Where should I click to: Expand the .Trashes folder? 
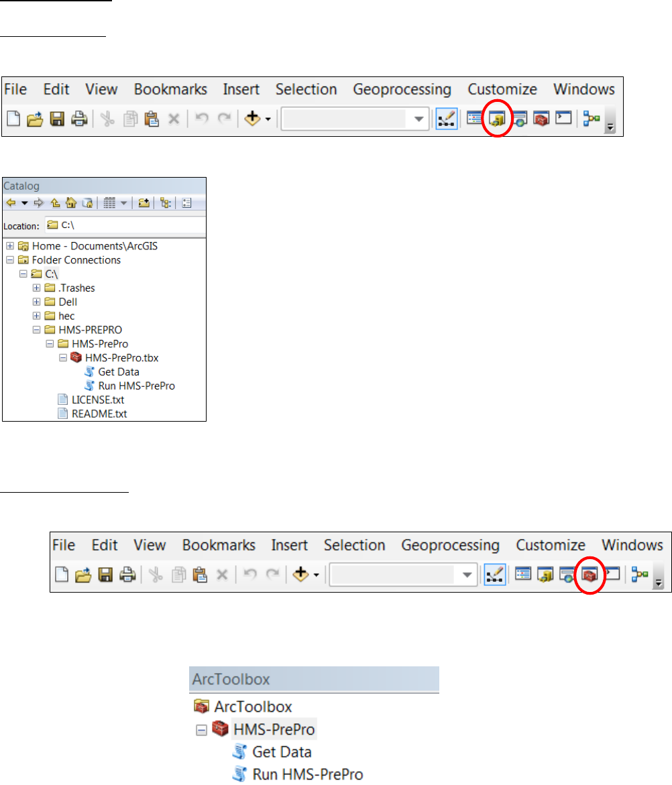37,288
